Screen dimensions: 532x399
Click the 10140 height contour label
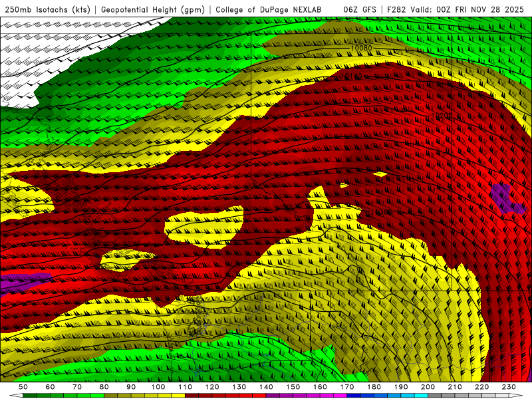[352, 76]
